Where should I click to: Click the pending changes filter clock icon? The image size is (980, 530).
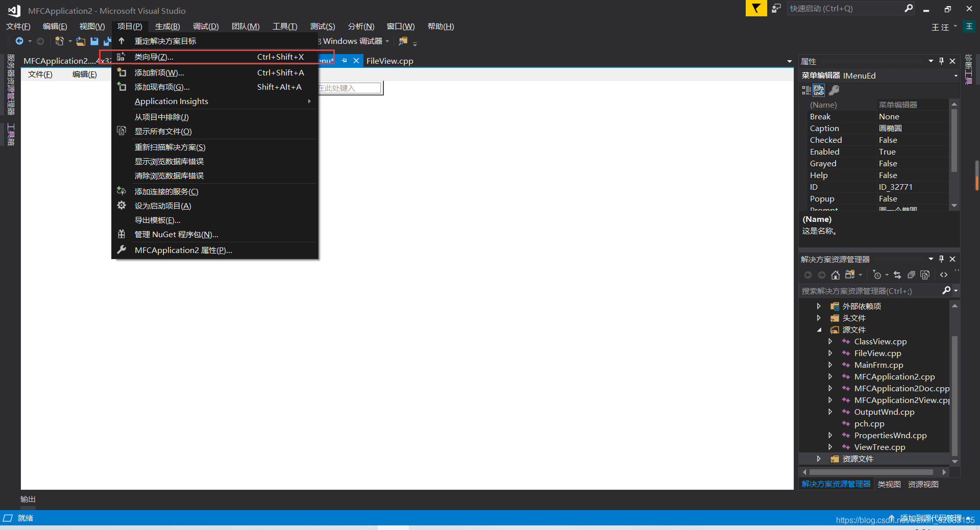[x=877, y=275]
